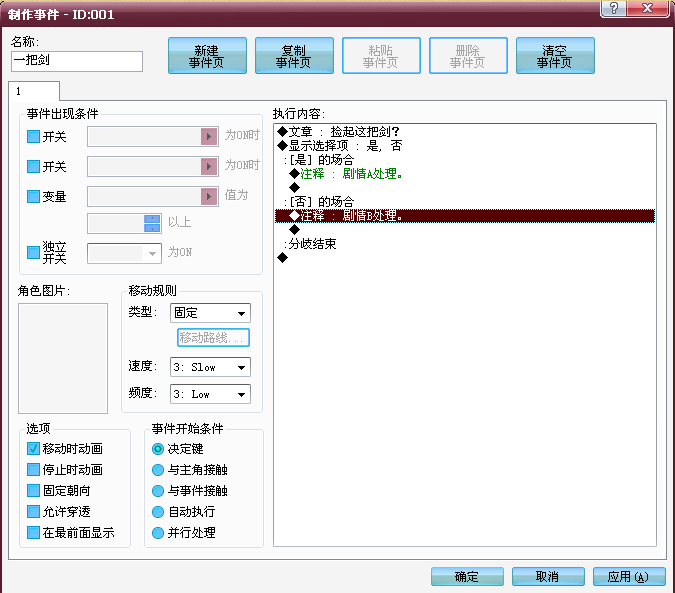
Task: Open the 频度 dropdown showing 3: Low
Action: click(210, 394)
